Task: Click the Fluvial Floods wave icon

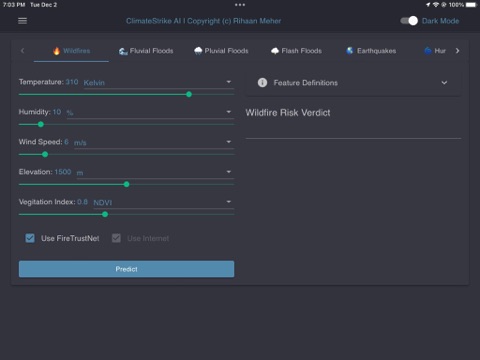Action: (123, 51)
